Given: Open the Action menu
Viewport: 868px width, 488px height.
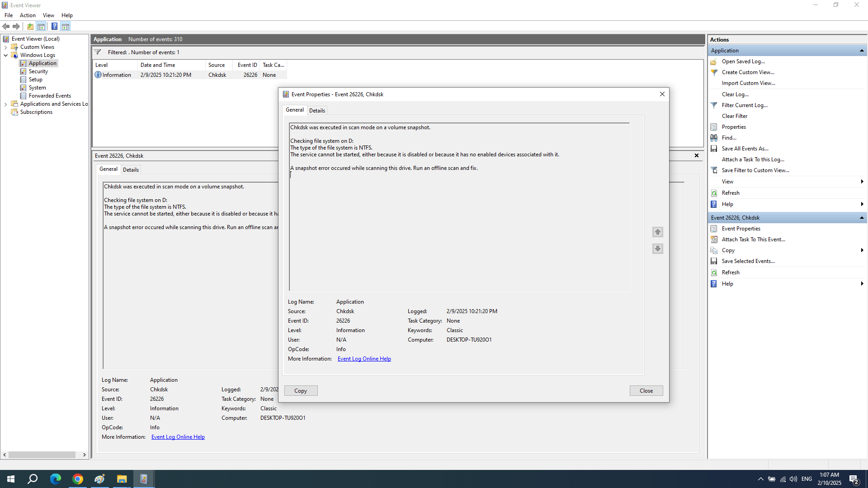Looking at the screenshot, I should coord(28,15).
